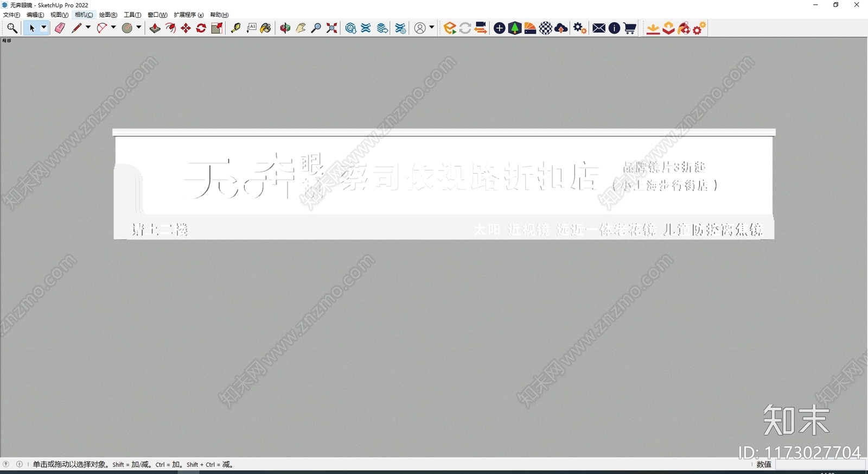Click the envelope feedback icon

coord(599,28)
